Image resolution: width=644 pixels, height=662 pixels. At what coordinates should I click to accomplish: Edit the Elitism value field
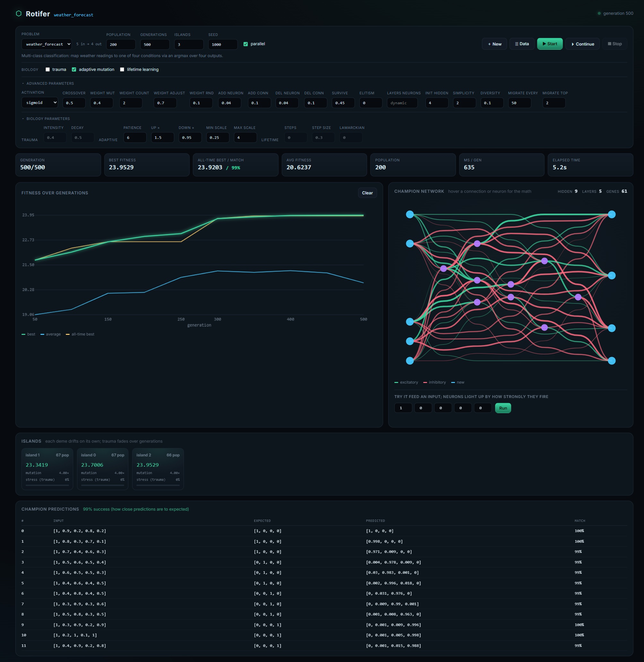371,103
